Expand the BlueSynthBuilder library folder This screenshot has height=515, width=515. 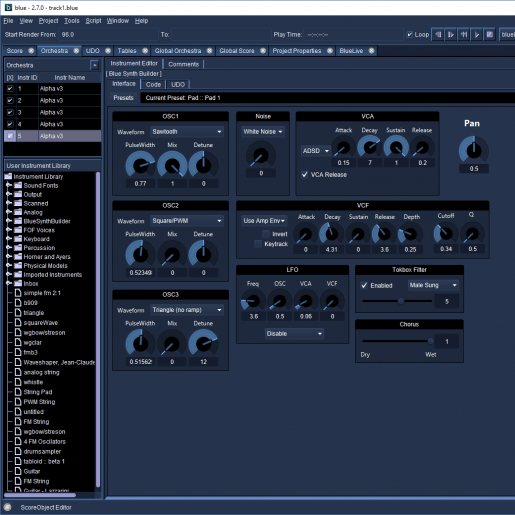[x=9, y=221]
